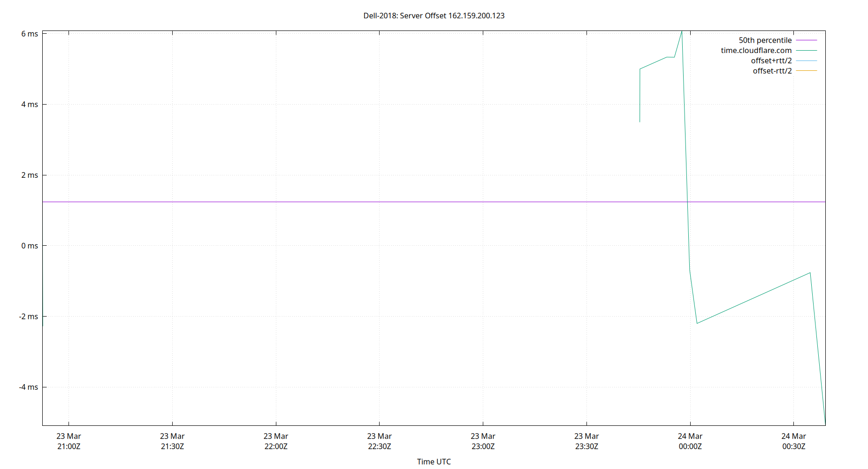Select the "2 ms" y-axis tick label

[30, 174]
